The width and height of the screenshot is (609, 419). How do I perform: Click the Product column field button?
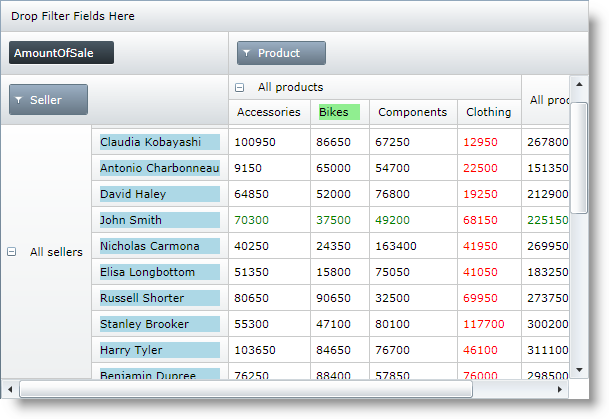pos(281,54)
